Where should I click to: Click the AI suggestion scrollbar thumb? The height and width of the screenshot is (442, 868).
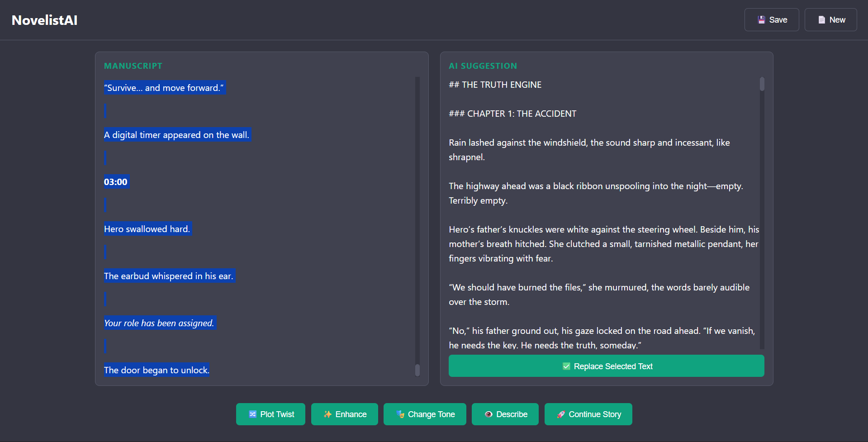point(762,84)
